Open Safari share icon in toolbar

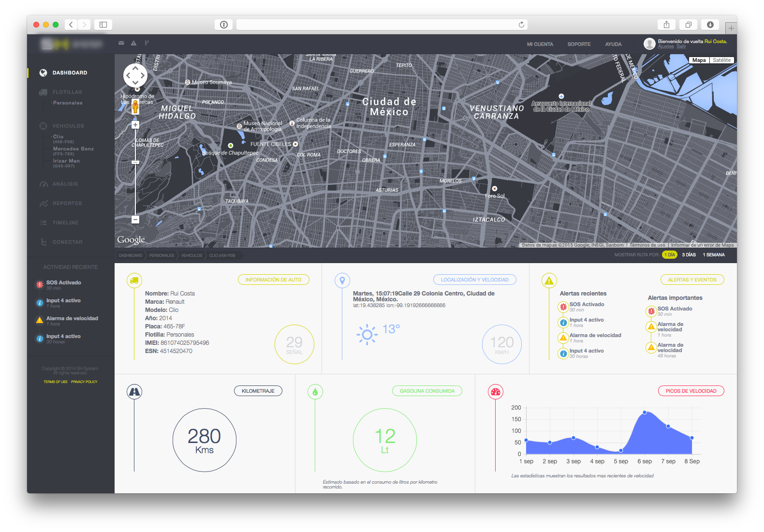[666, 25]
